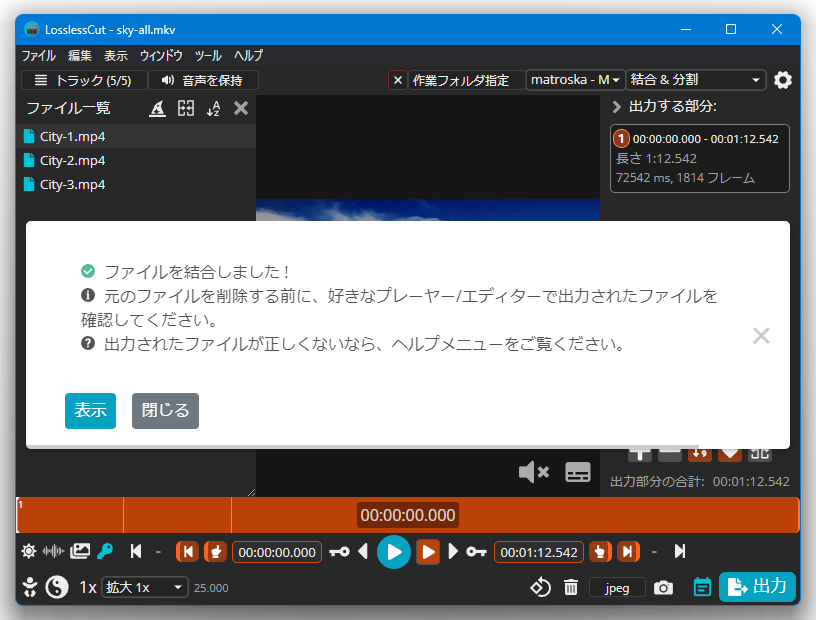Click the merge files icon in file list

tap(186, 108)
